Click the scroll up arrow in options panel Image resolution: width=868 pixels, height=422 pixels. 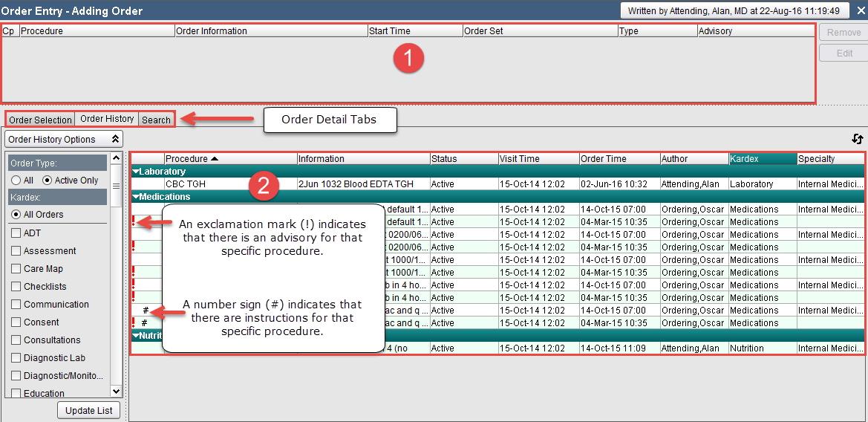117,158
